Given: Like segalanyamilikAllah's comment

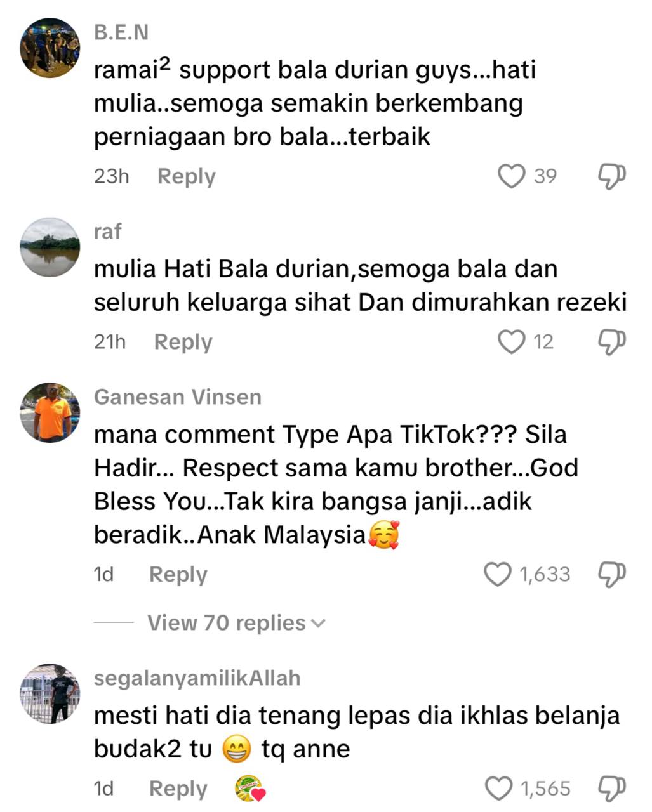Looking at the screenshot, I should click(498, 789).
